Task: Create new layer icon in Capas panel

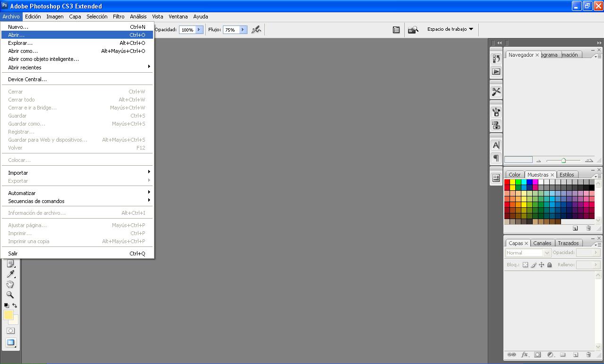Action: point(576,355)
